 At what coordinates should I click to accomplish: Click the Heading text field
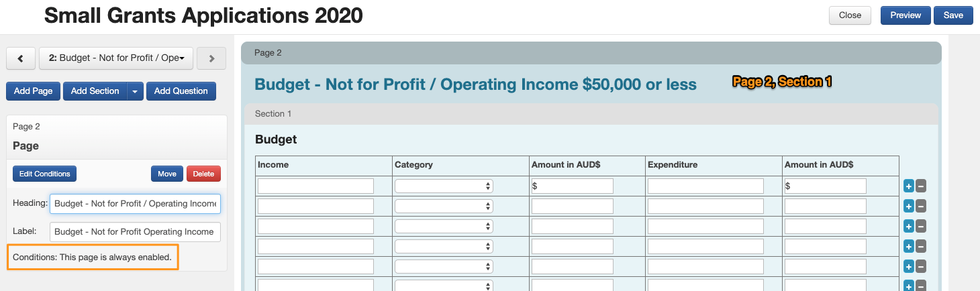click(x=135, y=203)
